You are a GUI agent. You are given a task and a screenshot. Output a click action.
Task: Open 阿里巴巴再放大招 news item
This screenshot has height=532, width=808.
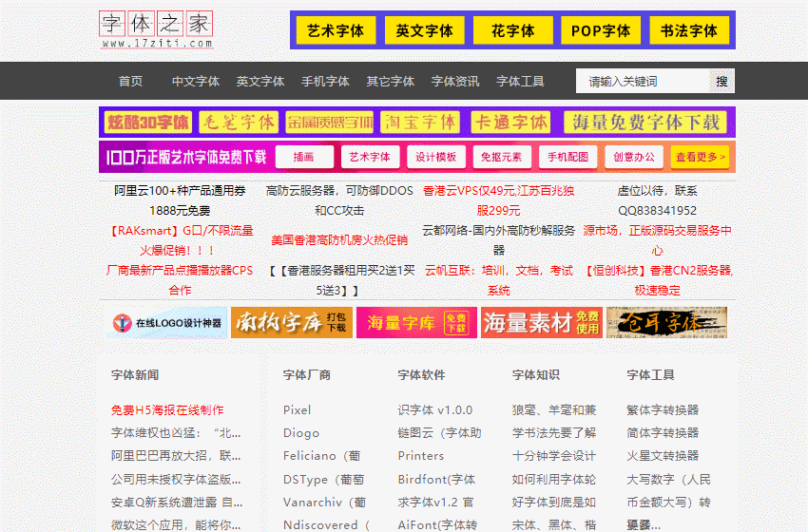(176, 456)
